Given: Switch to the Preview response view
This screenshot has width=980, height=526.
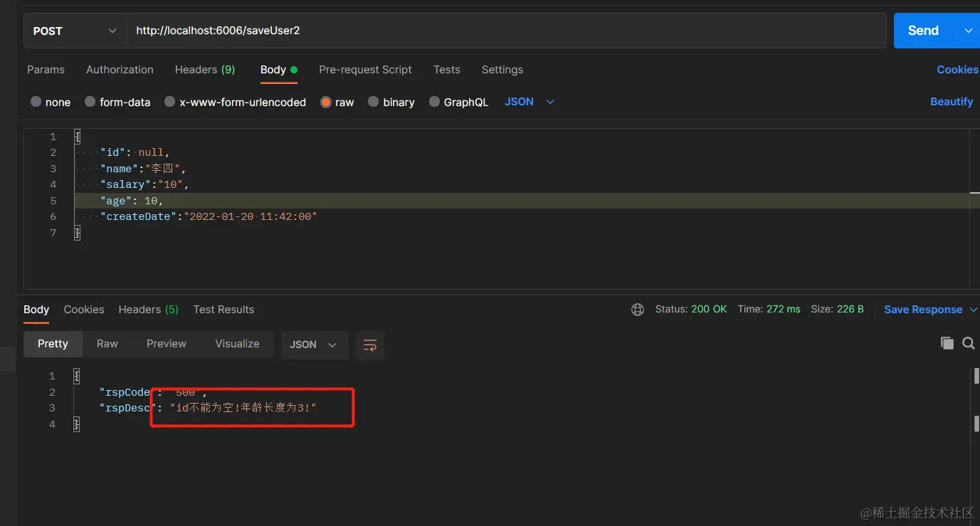Looking at the screenshot, I should [167, 344].
